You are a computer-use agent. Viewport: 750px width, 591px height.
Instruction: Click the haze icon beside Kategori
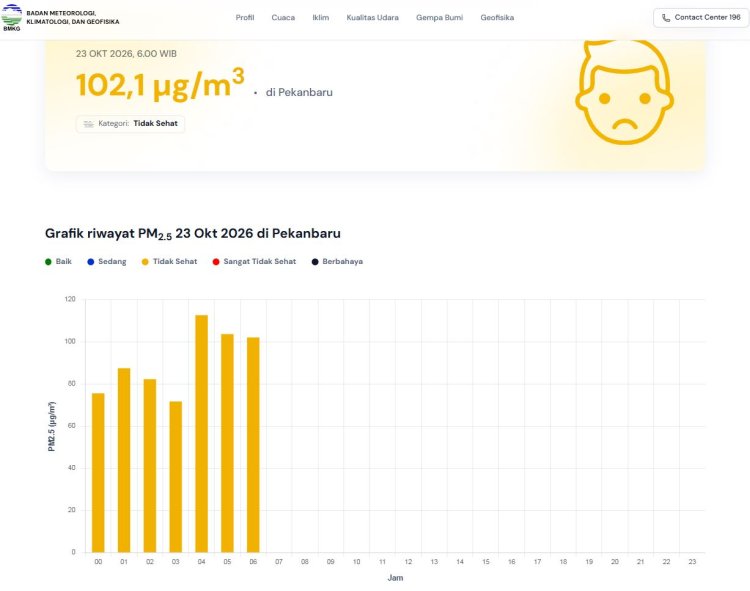88,124
